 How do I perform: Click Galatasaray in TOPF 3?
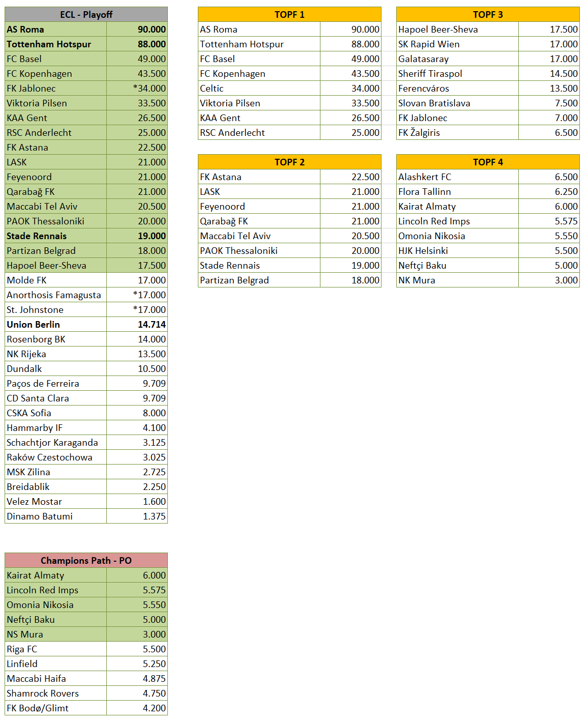(458, 59)
